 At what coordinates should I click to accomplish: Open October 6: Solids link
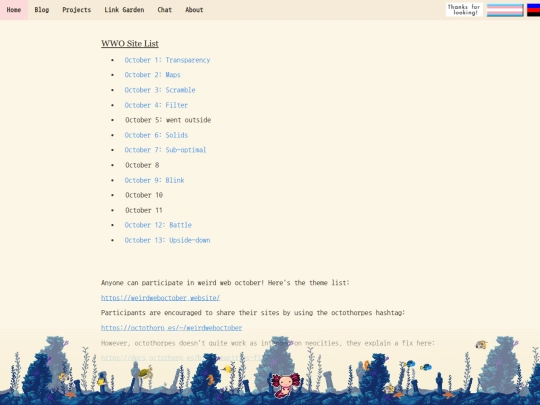[x=156, y=135]
